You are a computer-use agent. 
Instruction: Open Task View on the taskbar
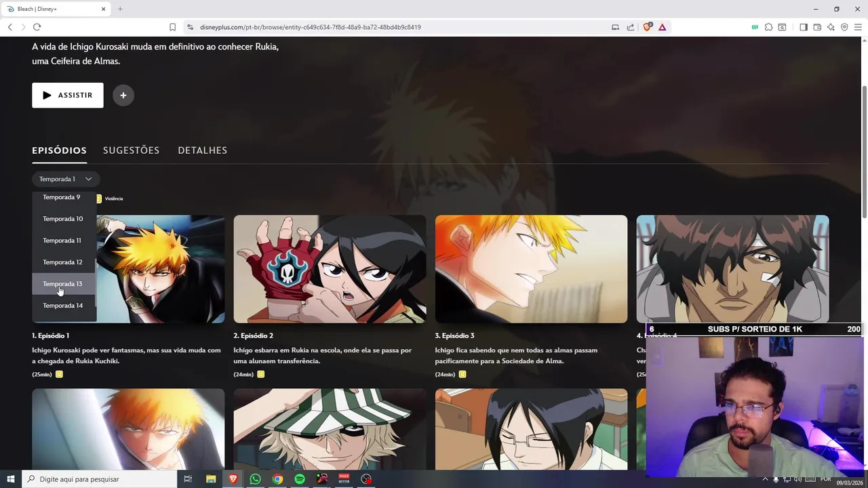(x=188, y=479)
